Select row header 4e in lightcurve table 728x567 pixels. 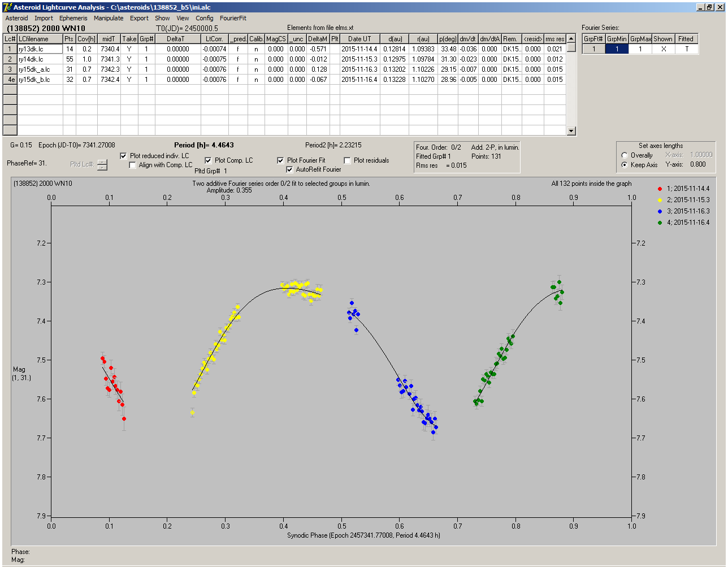[x=10, y=80]
